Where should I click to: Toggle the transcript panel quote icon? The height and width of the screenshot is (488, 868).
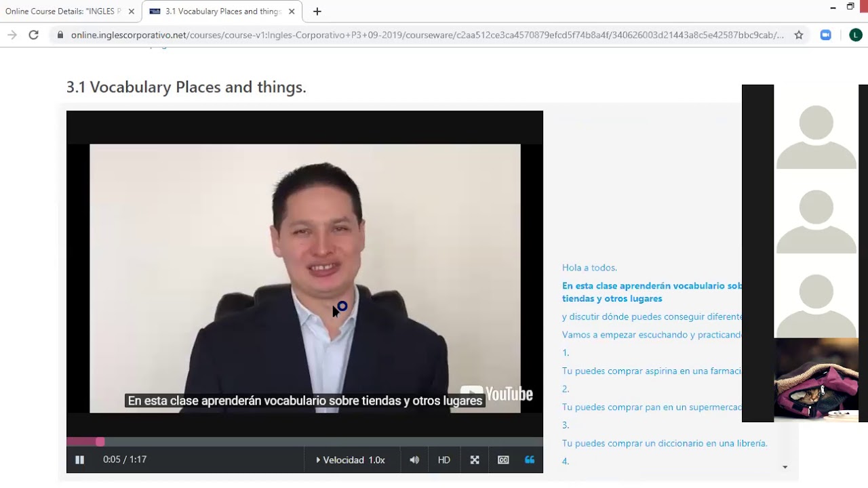point(530,460)
